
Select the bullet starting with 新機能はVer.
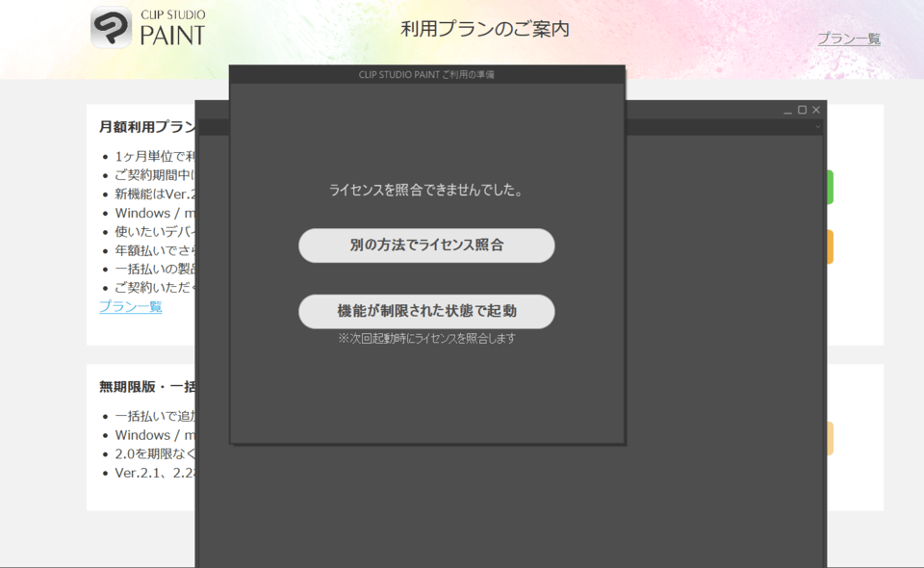click(x=155, y=194)
